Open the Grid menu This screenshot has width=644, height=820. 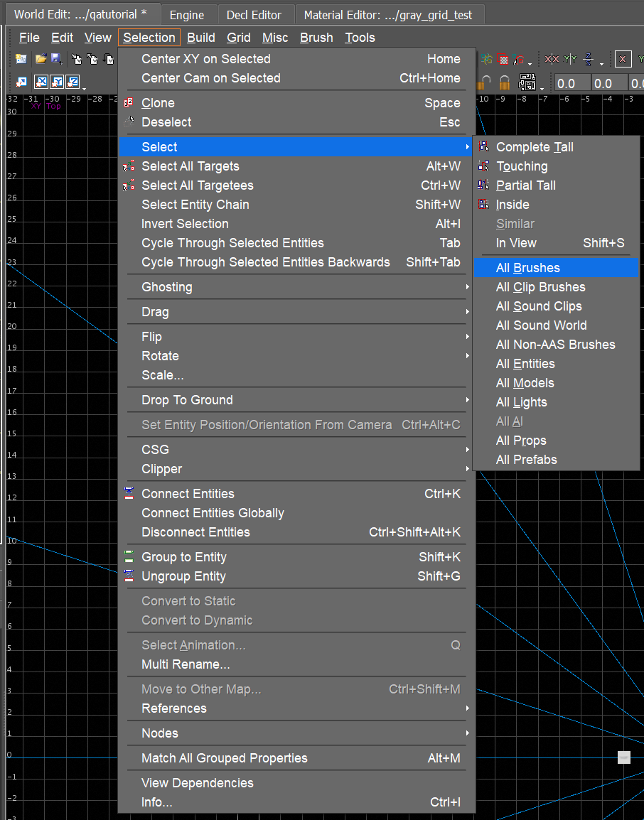coord(239,38)
